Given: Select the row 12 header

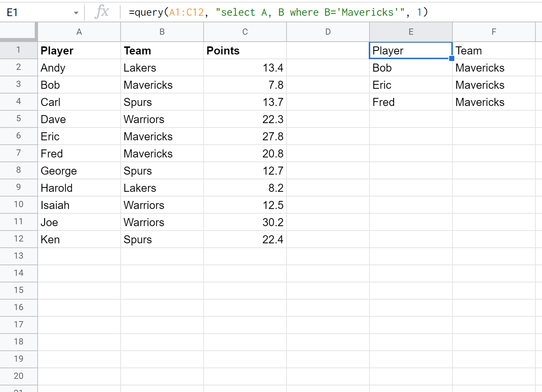Looking at the screenshot, I should tap(18, 239).
